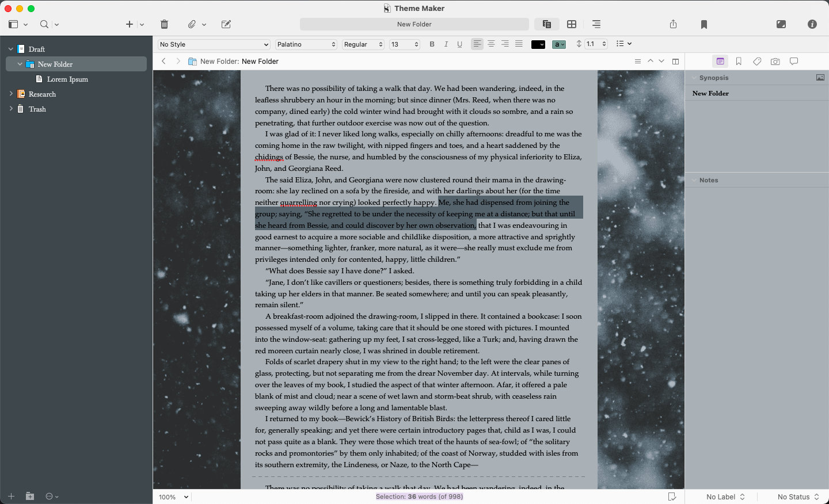This screenshot has width=829, height=504.
Task: Toggle the split editor icon
Action: 676,61
